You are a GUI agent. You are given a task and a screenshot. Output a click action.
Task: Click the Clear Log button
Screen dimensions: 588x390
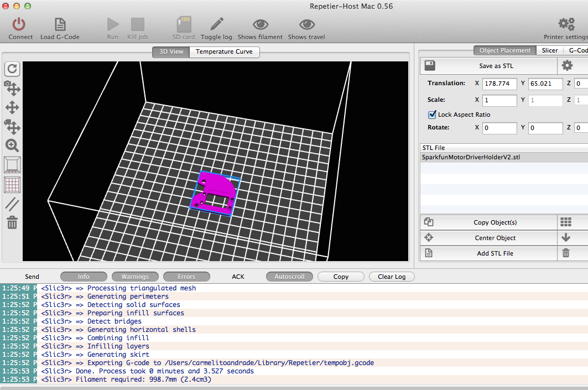[392, 277]
